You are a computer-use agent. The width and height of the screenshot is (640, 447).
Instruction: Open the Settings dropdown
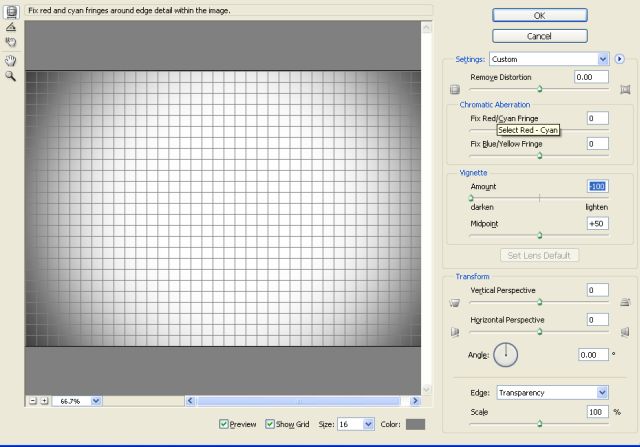pyautogui.click(x=549, y=59)
